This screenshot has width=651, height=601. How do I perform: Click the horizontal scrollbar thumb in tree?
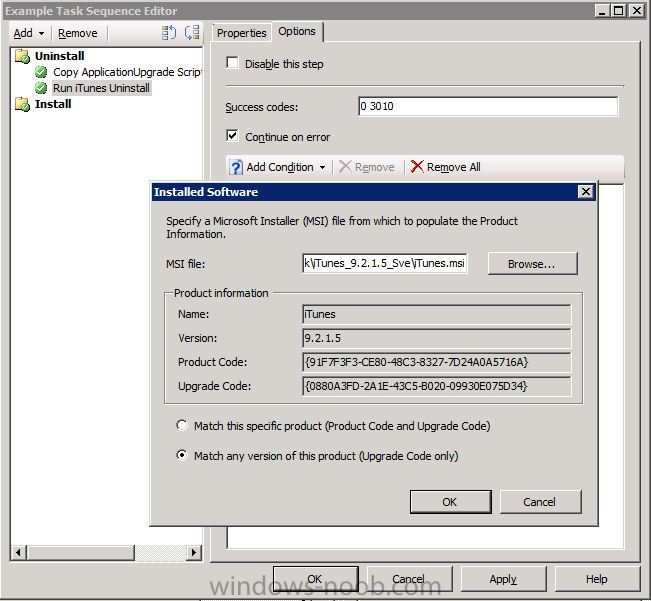[81, 552]
